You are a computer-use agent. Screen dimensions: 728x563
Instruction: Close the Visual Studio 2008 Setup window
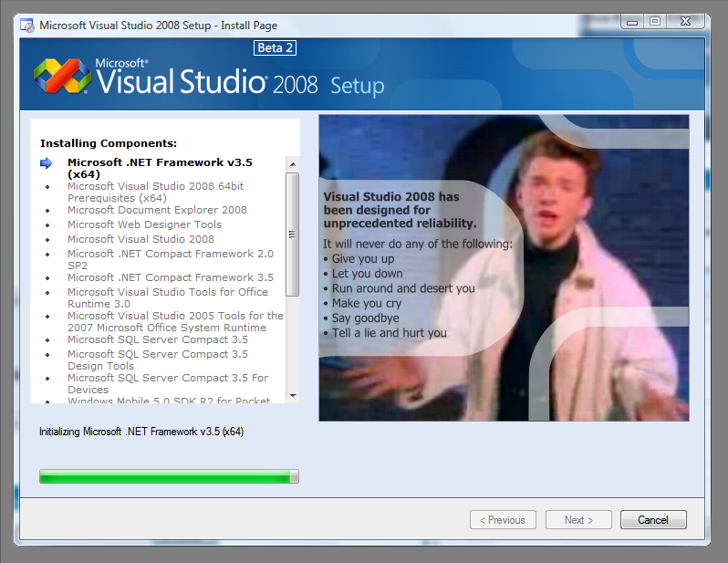[686, 21]
